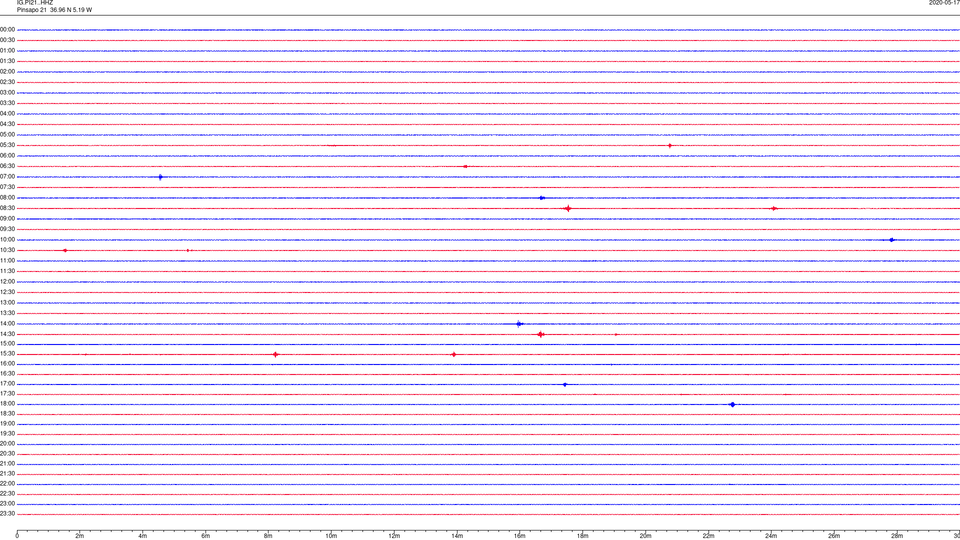Click the 10:30 trace spike near 5.5 minutes
The width and height of the screenshot is (960, 540).
(x=188, y=250)
